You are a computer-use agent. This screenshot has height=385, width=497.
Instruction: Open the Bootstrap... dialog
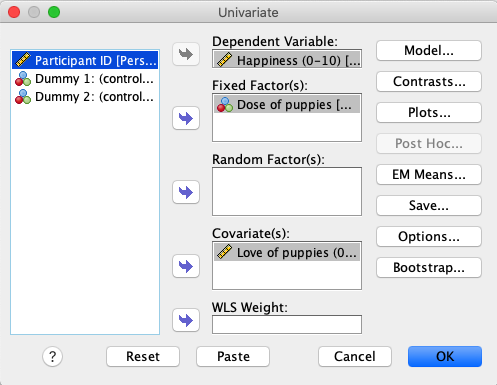point(429,268)
